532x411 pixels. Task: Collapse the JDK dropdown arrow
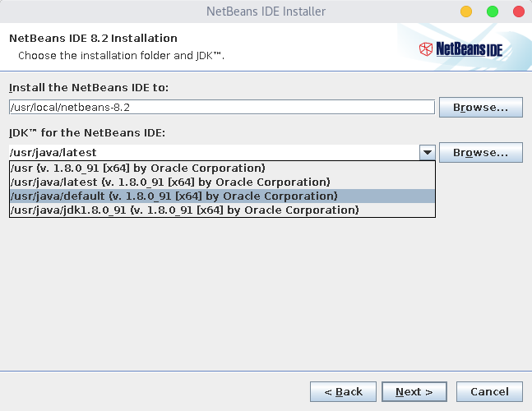428,152
